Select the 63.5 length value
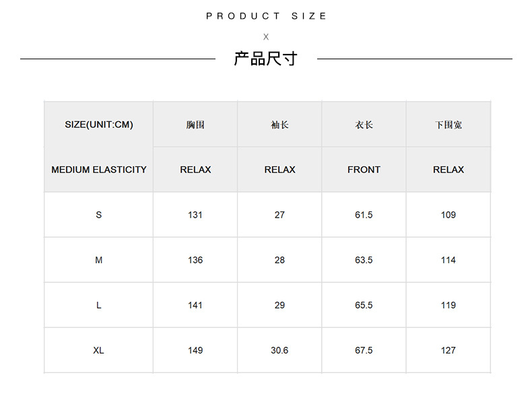 pos(364,260)
